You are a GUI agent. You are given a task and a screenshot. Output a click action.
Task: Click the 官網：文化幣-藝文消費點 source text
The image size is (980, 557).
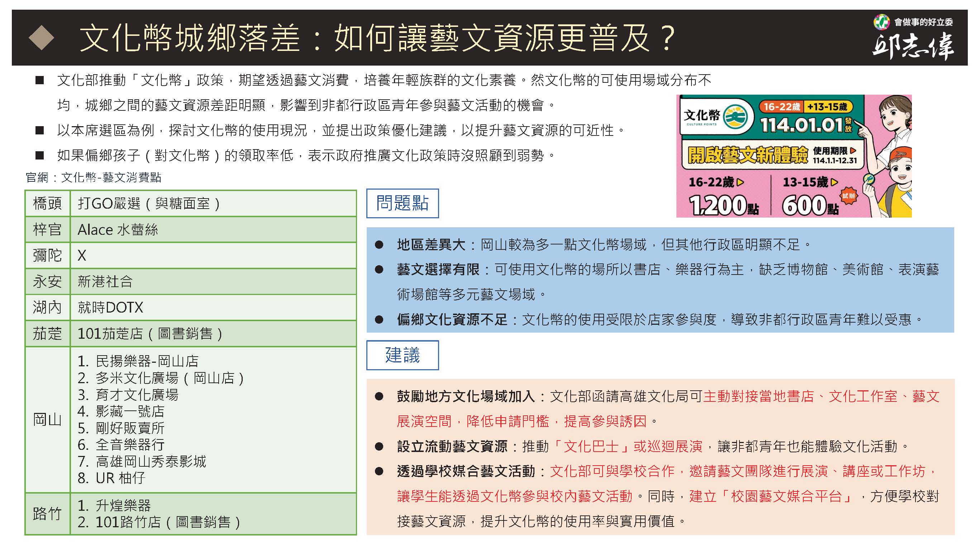click(94, 177)
